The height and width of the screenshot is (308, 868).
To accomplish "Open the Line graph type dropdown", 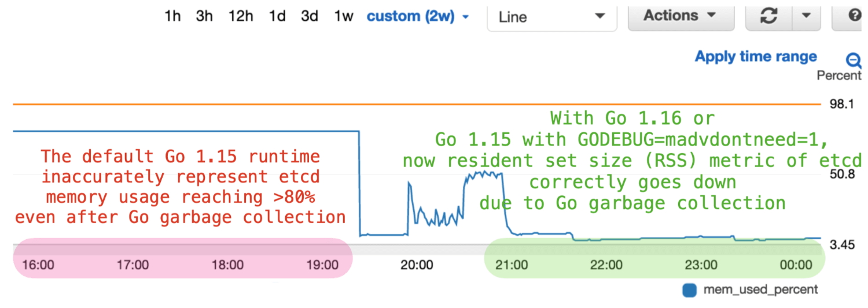I will tap(551, 17).
